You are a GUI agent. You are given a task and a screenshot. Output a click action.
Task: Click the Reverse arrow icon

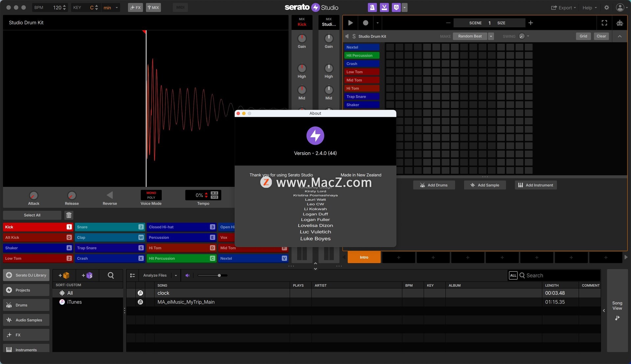click(110, 195)
